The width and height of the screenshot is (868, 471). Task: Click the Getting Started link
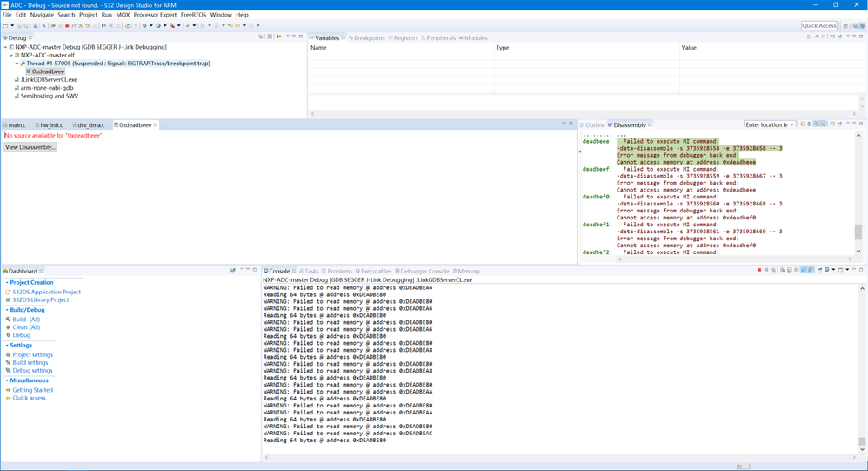point(33,390)
